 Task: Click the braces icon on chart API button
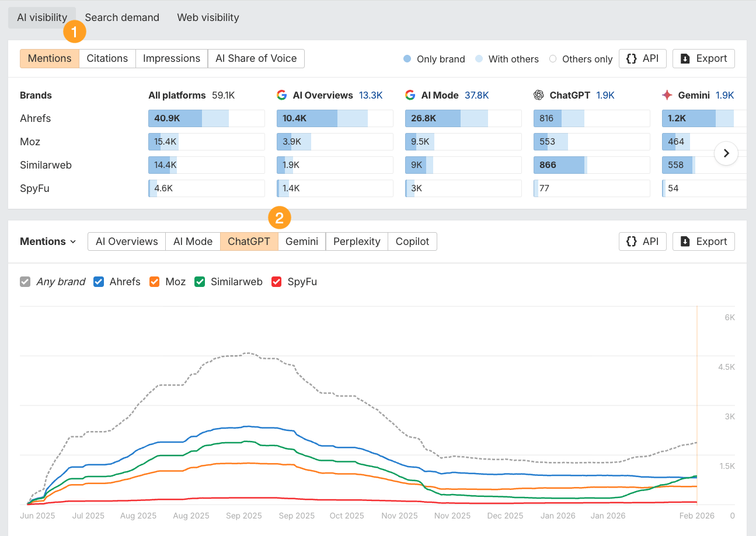[631, 241]
